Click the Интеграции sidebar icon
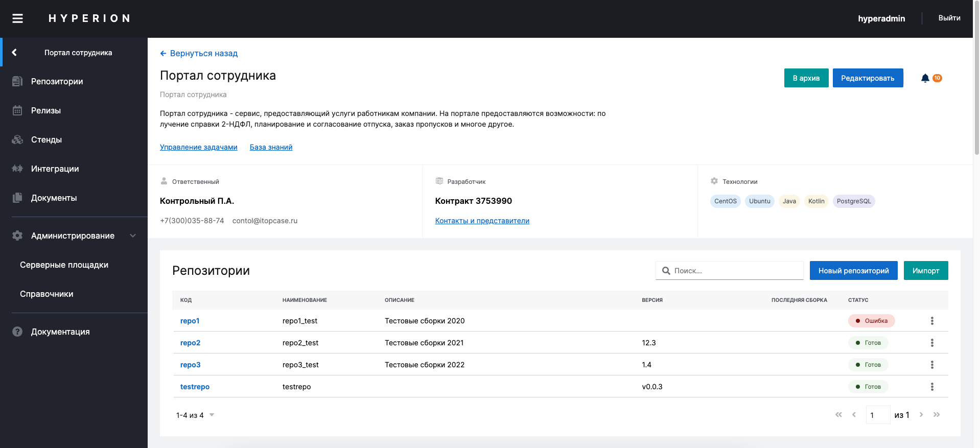The height and width of the screenshot is (448, 980). [x=17, y=169]
